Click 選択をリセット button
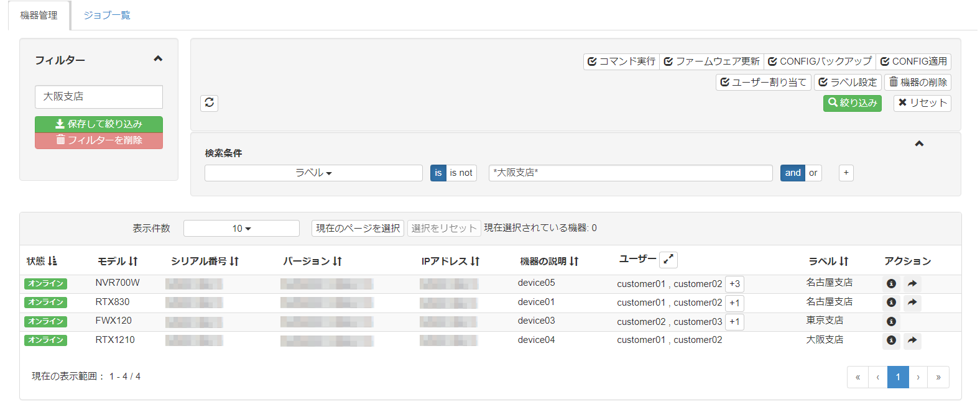980x415 pixels. click(x=444, y=229)
